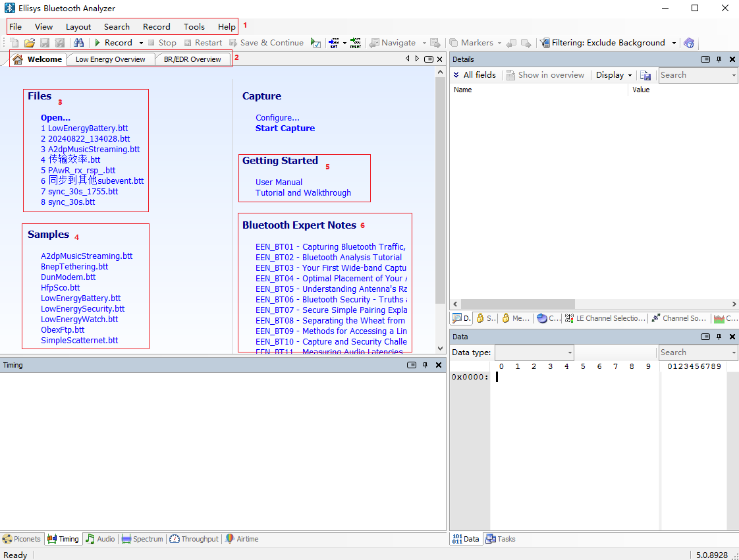
Task: Switch to the BR/EDR Overview tab
Action: pyautogui.click(x=192, y=59)
